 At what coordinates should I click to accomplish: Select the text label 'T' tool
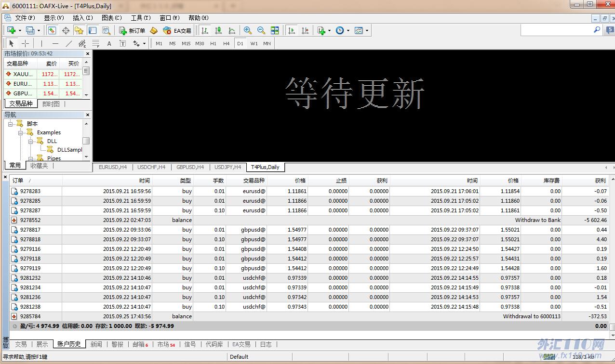[122, 43]
